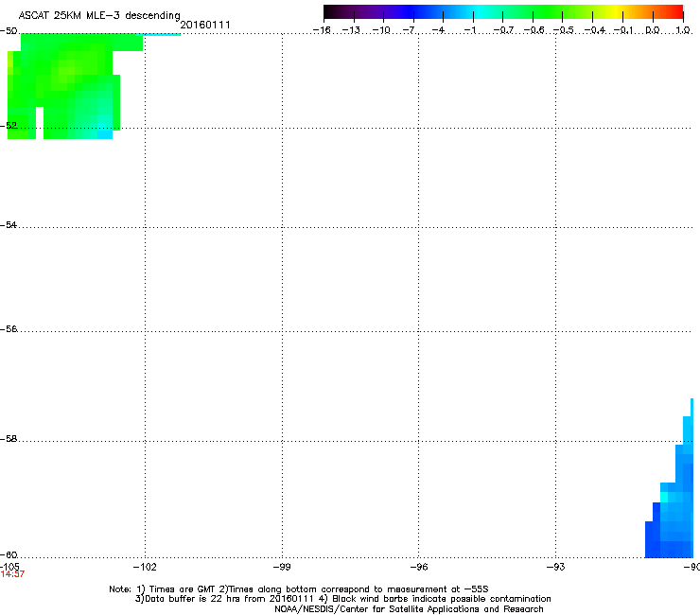This screenshot has width=700, height=615.
Task: Click the yellow section of the color bar
Action: click(x=616, y=11)
